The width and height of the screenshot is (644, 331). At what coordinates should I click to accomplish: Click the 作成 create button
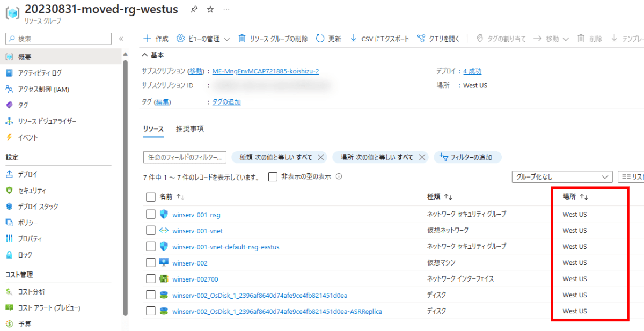156,39
